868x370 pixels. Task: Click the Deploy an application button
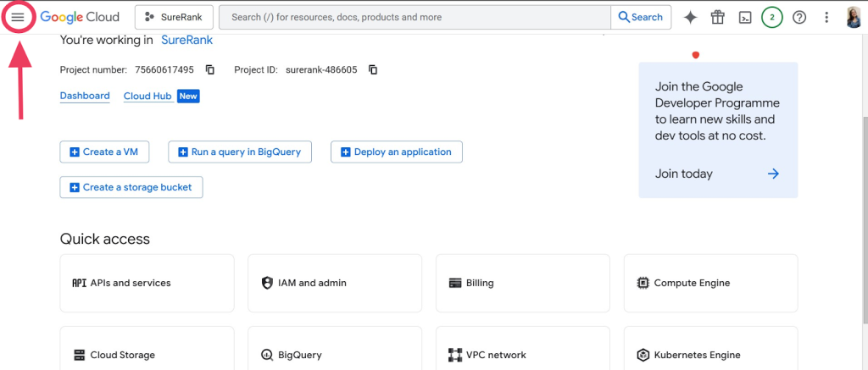(x=396, y=152)
